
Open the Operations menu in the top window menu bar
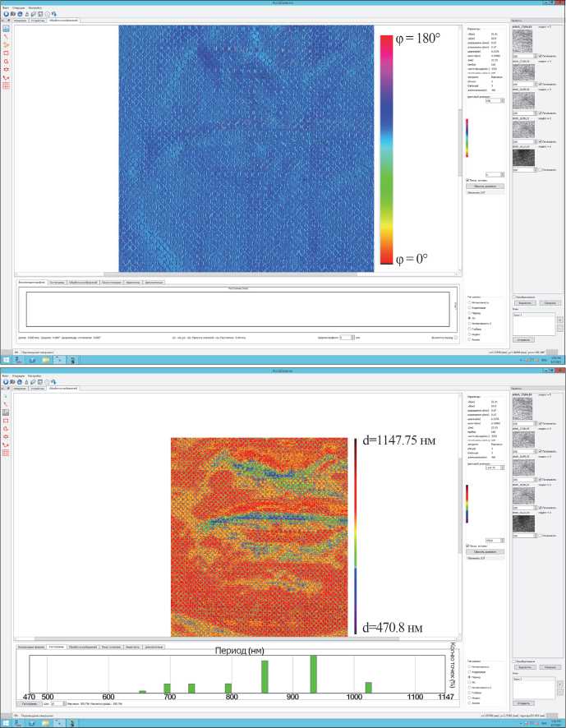tap(19, 8)
